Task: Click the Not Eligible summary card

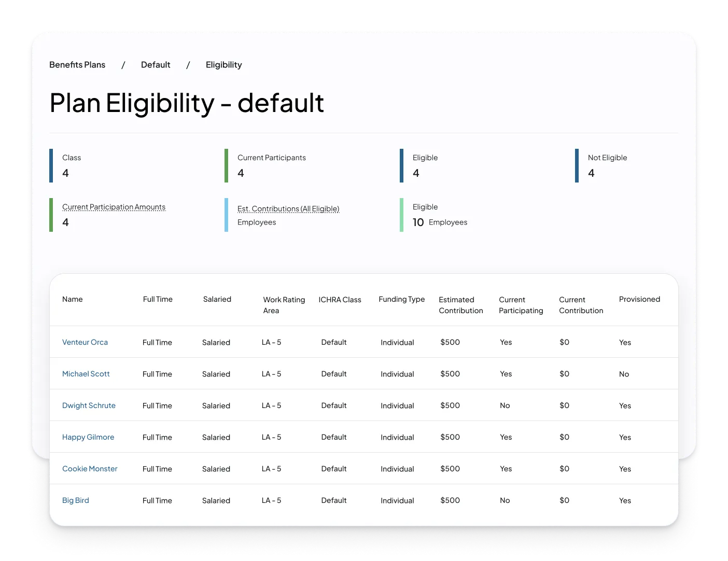Action: pyautogui.click(x=607, y=165)
